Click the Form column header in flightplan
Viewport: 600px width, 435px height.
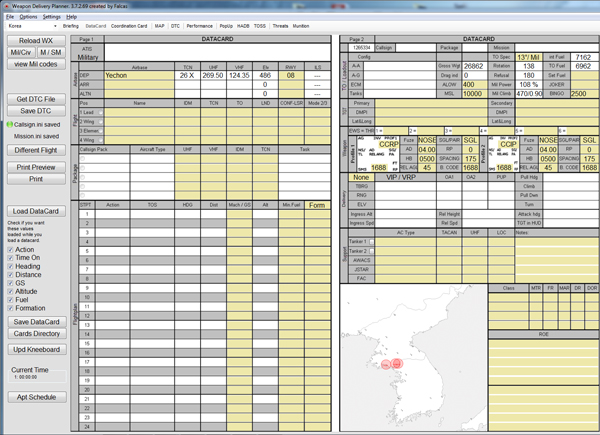317,205
